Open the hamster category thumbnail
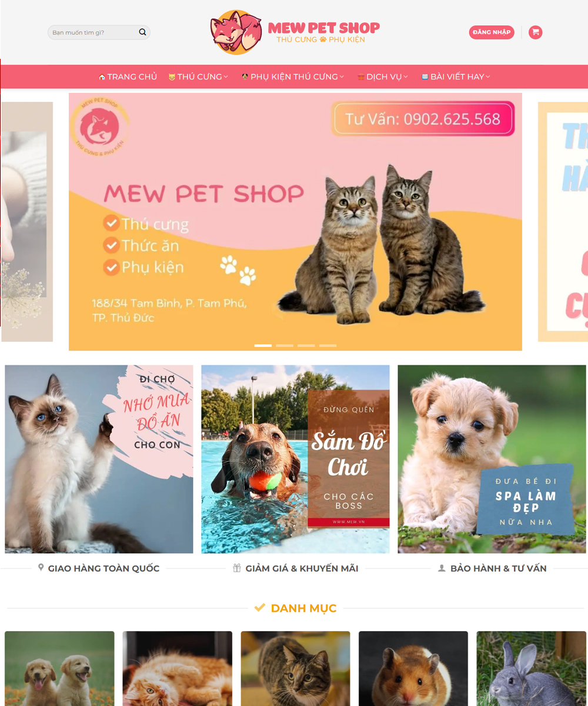Screen dimensions: 588x706 [413, 668]
